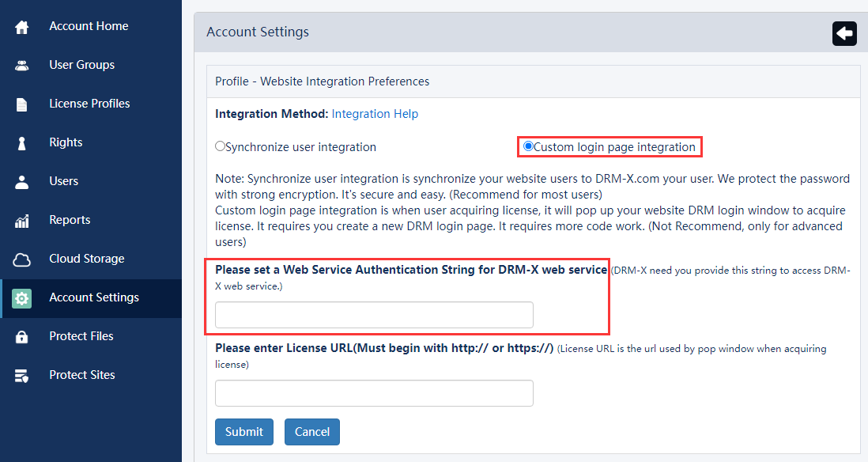
Task: Click the Cloud Storage cloud icon
Action: 21,258
